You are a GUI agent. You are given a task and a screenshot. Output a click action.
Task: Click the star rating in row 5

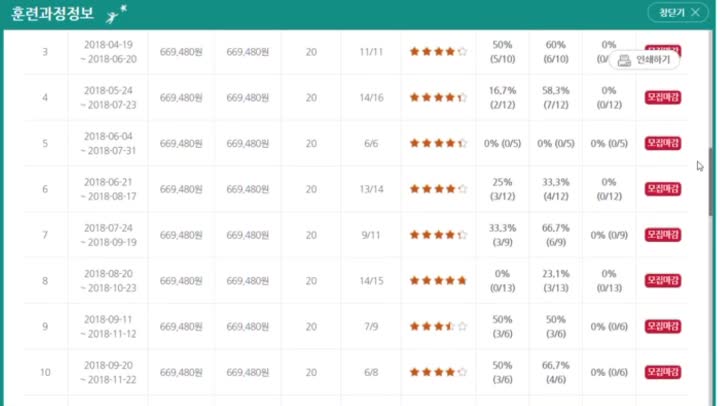[437, 143]
